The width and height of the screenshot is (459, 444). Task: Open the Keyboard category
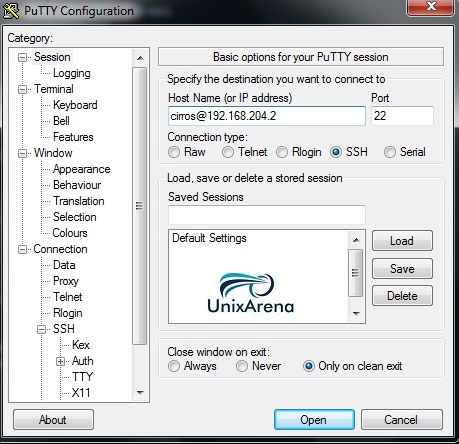tap(75, 105)
